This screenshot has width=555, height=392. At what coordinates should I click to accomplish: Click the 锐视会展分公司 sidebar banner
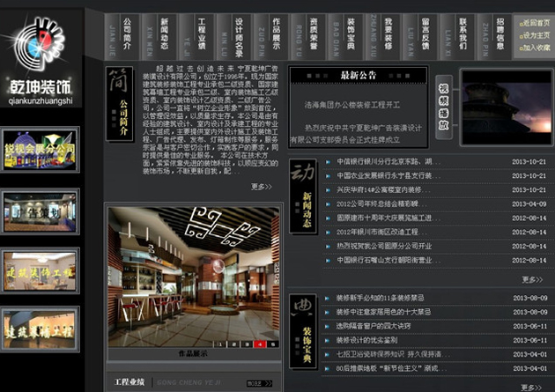[41, 149]
